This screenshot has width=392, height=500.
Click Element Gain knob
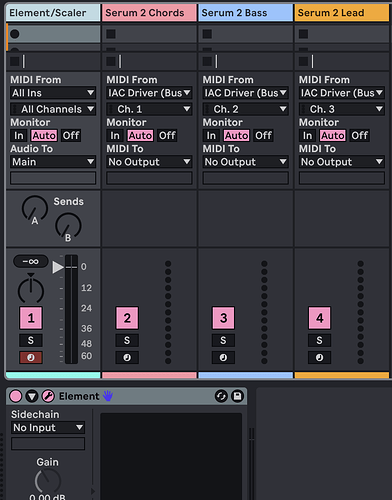point(48,481)
